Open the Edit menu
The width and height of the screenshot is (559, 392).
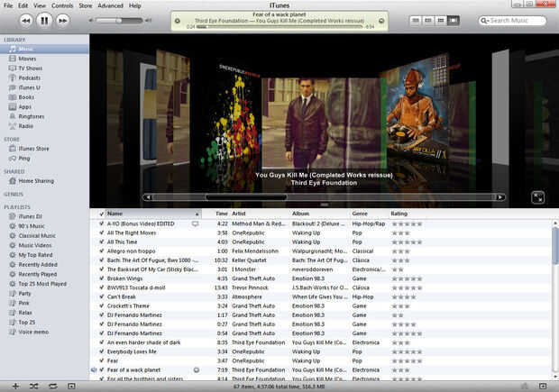(x=23, y=5)
